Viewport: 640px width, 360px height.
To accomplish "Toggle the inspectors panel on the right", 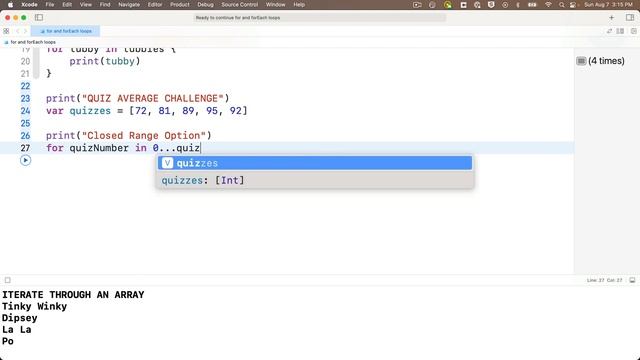I will 630,18.
